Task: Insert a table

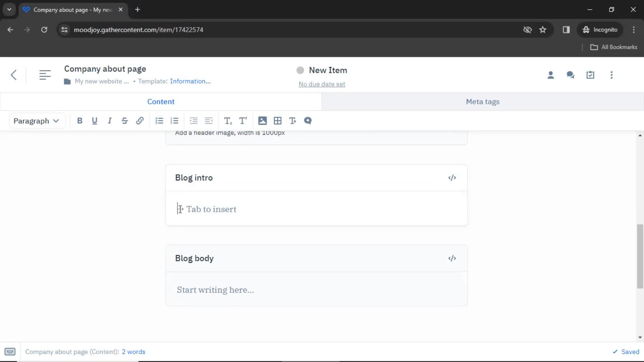Action: click(277, 121)
